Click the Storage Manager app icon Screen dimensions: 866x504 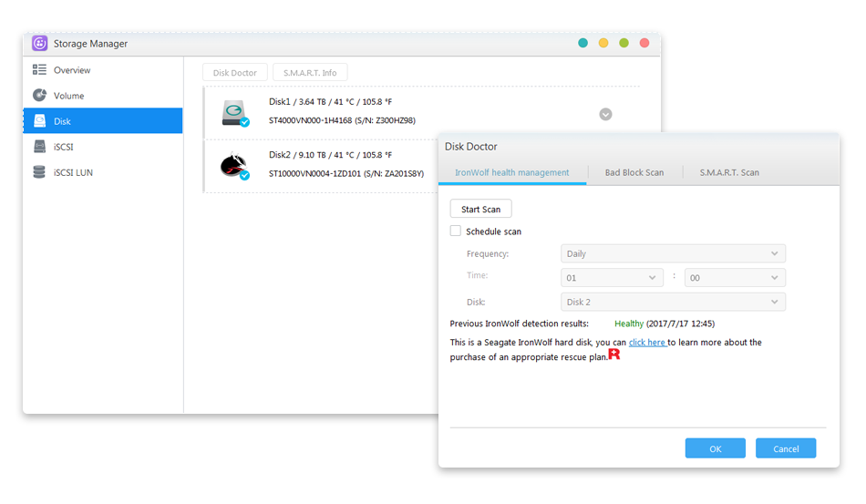coord(40,43)
